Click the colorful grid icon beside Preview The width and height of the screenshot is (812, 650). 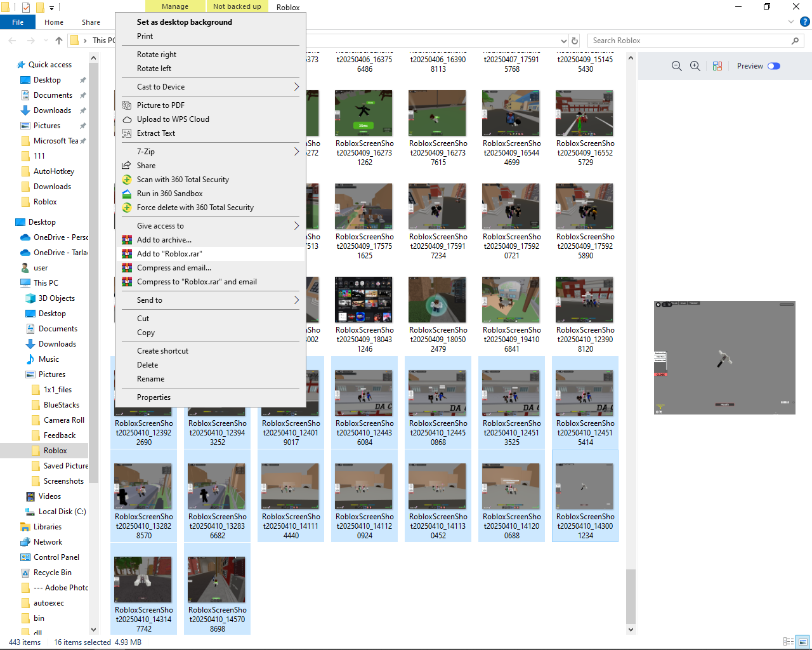click(717, 66)
